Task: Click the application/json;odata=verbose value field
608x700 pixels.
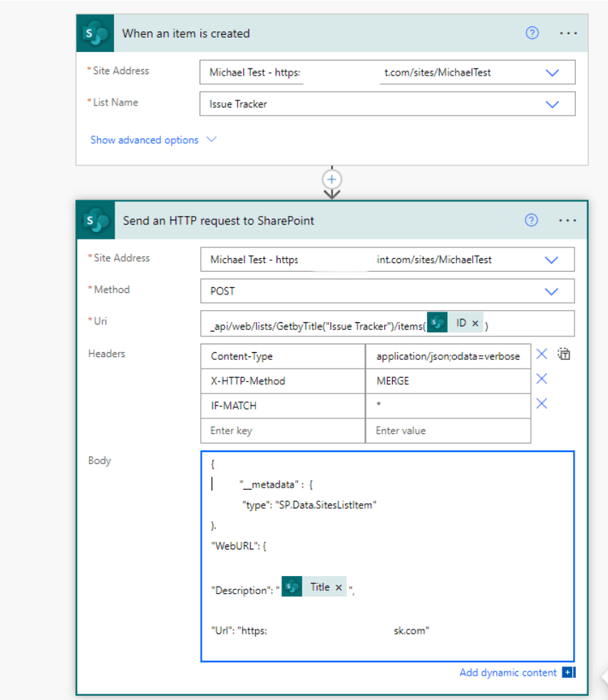Action: [448, 356]
